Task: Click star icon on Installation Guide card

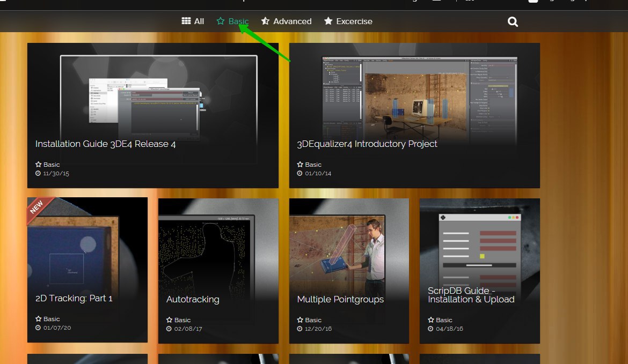Action: tap(39, 165)
